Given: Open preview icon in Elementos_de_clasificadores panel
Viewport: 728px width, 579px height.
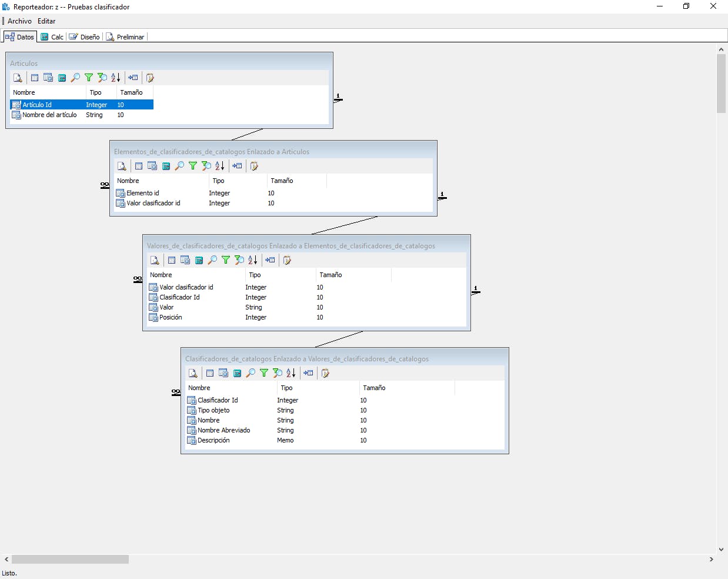Looking at the screenshot, I should (122, 166).
